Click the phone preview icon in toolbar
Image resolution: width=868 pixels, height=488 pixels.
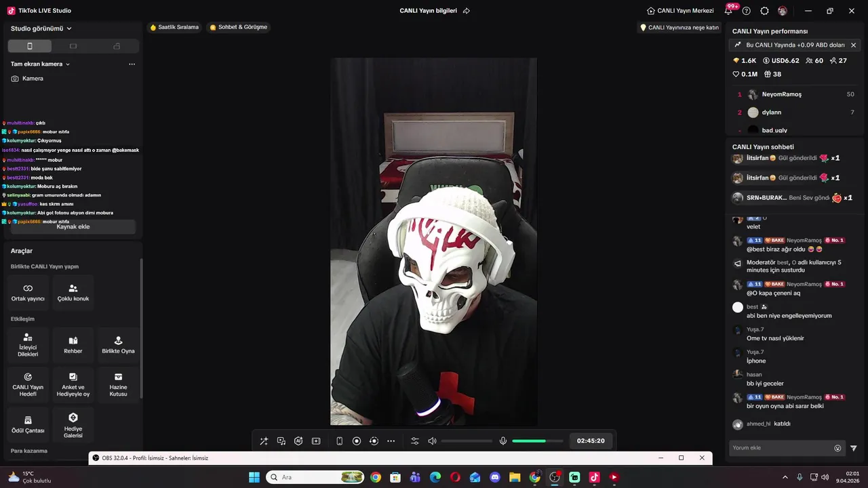pyautogui.click(x=339, y=441)
